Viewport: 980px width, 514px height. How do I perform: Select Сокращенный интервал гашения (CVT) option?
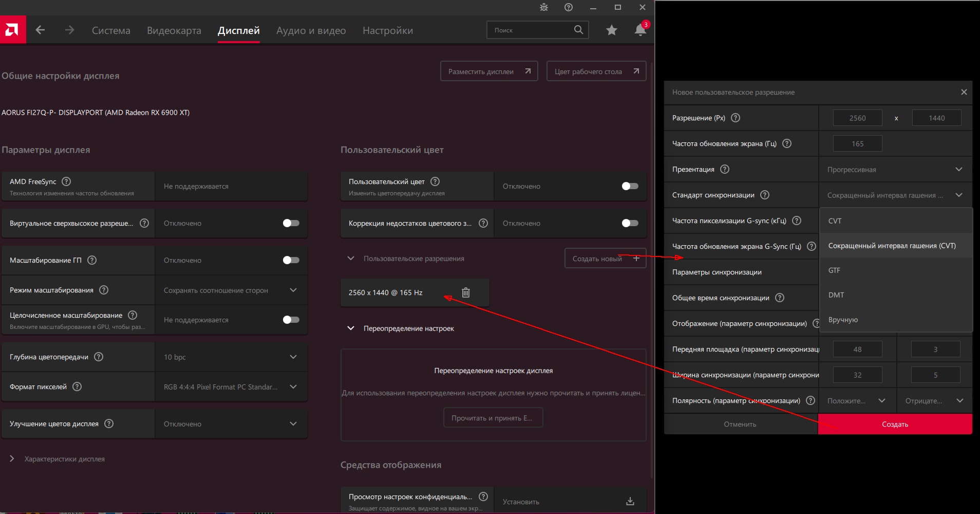(896, 246)
